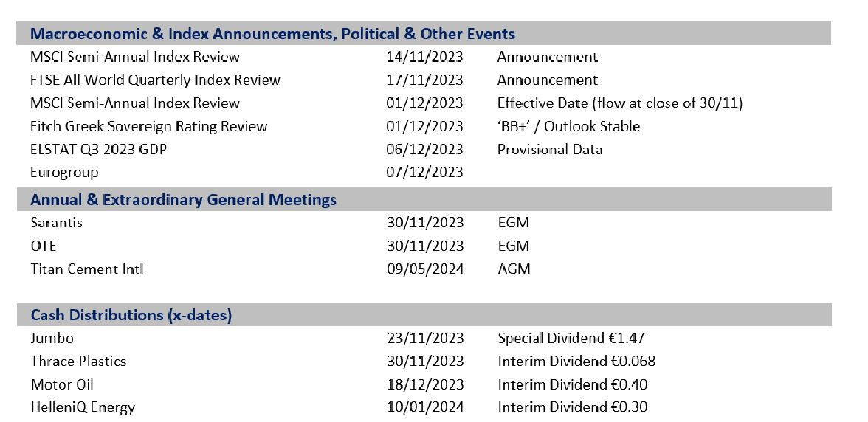This screenshot has width=868, height=422.
Task: Select the 09/05/2024 AGM date
Action: click(425, 269)
